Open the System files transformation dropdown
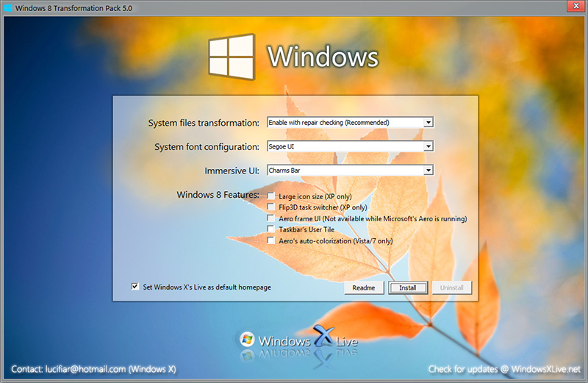 coord(351,122)
